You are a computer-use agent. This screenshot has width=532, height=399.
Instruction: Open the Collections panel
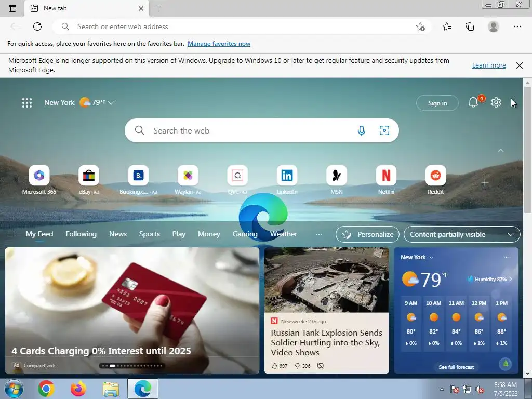pos(470,26)
